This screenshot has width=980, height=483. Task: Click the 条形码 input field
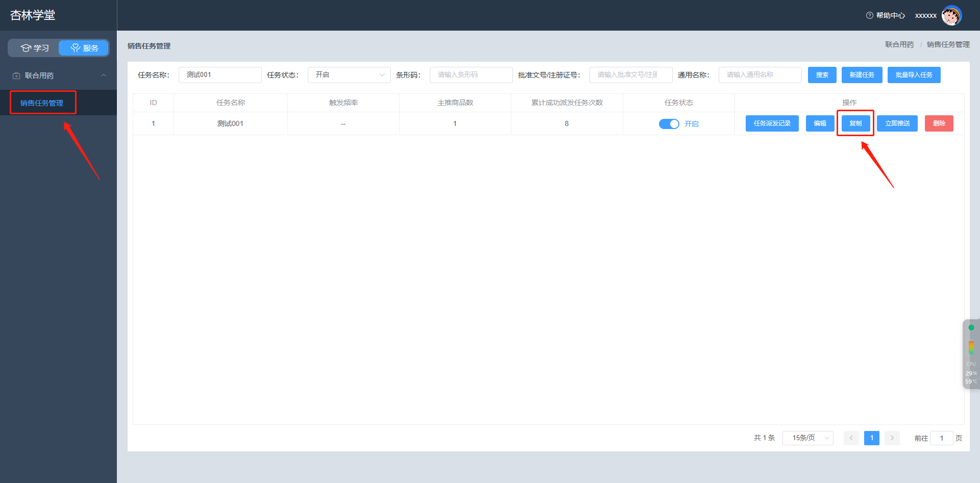point(471,75)
